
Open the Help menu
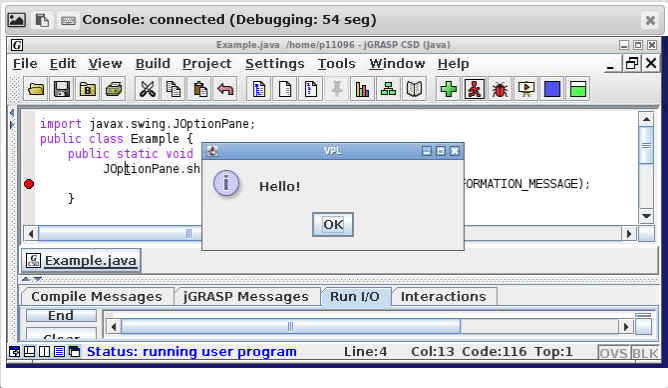(x=453, y=64)
